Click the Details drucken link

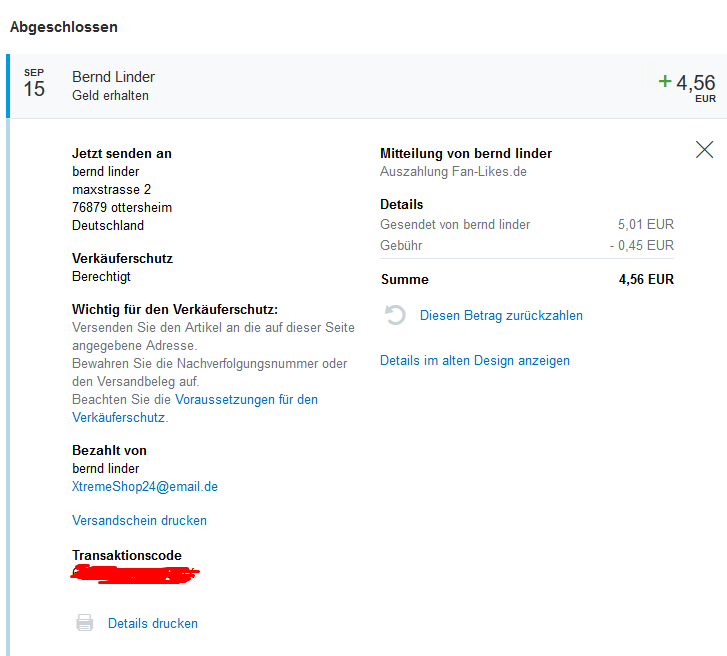(x=153, y=623)
